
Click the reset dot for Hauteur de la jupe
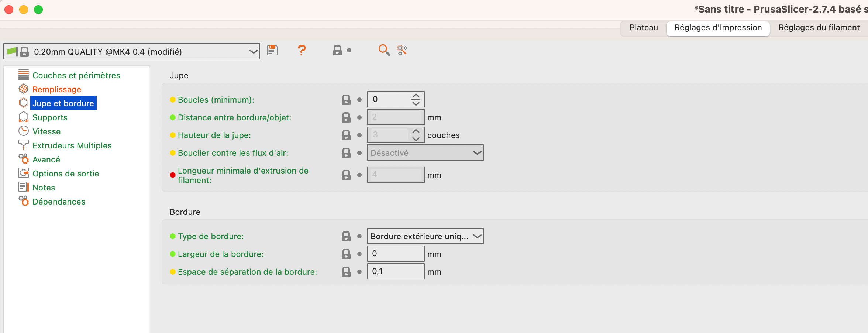point(359,135)
